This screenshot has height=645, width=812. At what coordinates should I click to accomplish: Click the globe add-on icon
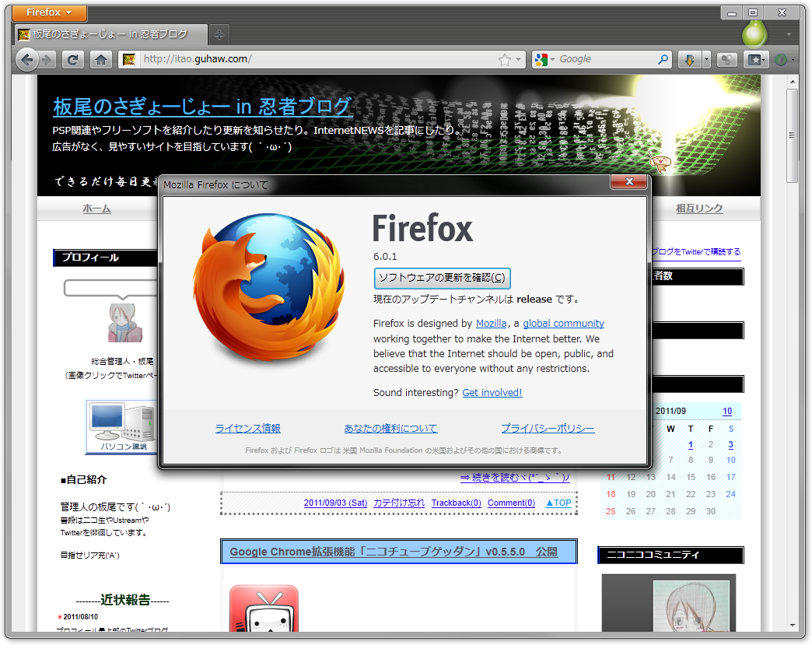[780, 60]
